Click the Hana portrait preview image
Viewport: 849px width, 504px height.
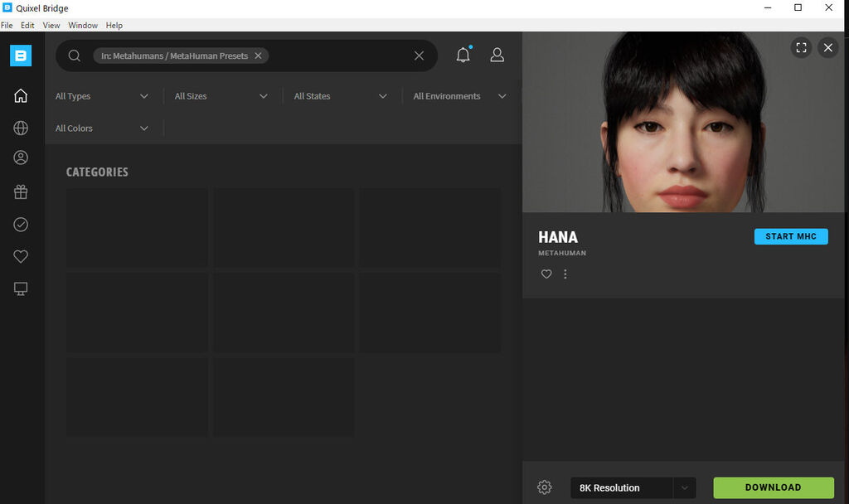click(683, 122)
